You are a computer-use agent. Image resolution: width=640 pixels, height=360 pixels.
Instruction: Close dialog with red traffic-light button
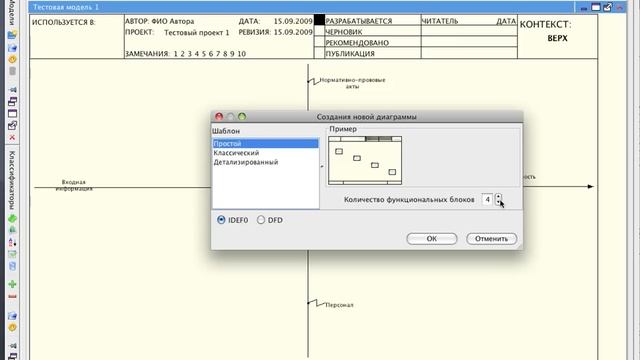pyautogui.click(x=219, y=117)
